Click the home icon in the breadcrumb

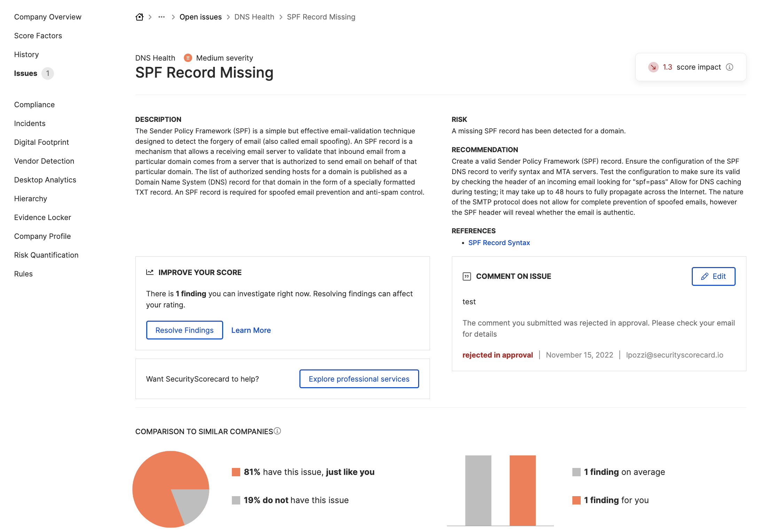point(139,16)
